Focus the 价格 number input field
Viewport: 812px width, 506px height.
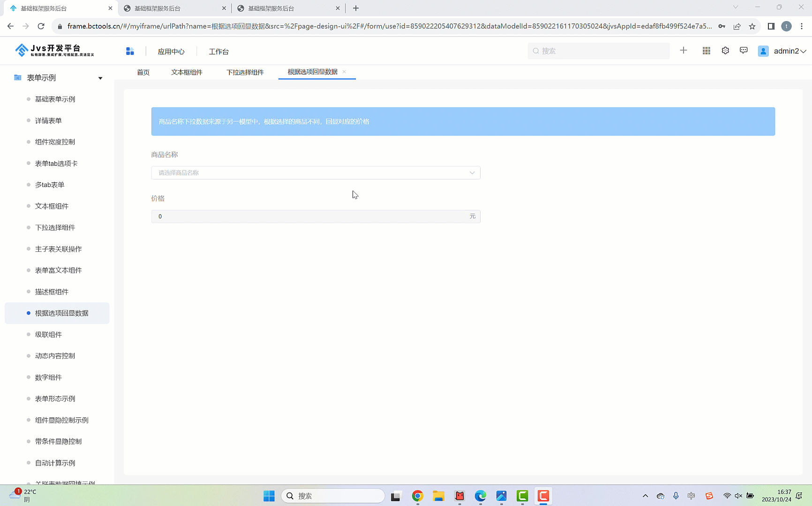(x=316, y=216)
